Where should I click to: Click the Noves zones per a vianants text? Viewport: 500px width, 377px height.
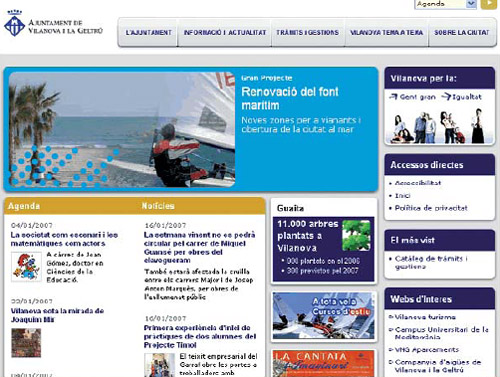click(x=301, y=125)
